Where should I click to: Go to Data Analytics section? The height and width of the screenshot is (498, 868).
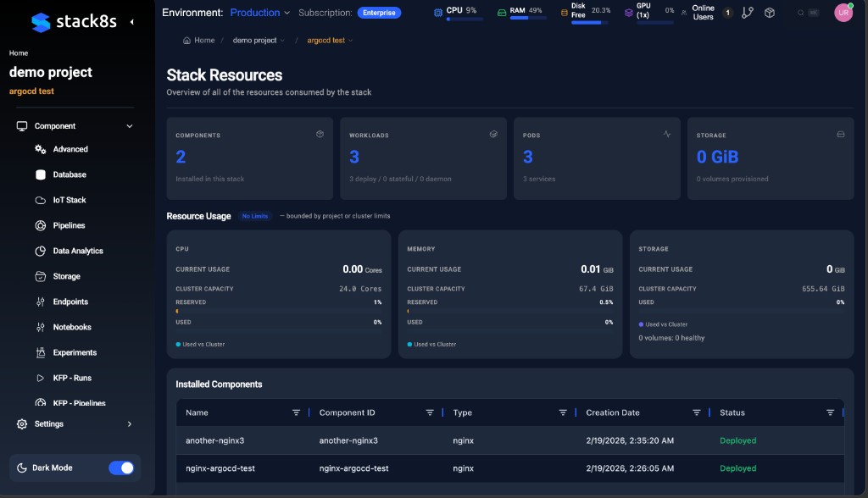pyautogui.click(x=78, y=251)
